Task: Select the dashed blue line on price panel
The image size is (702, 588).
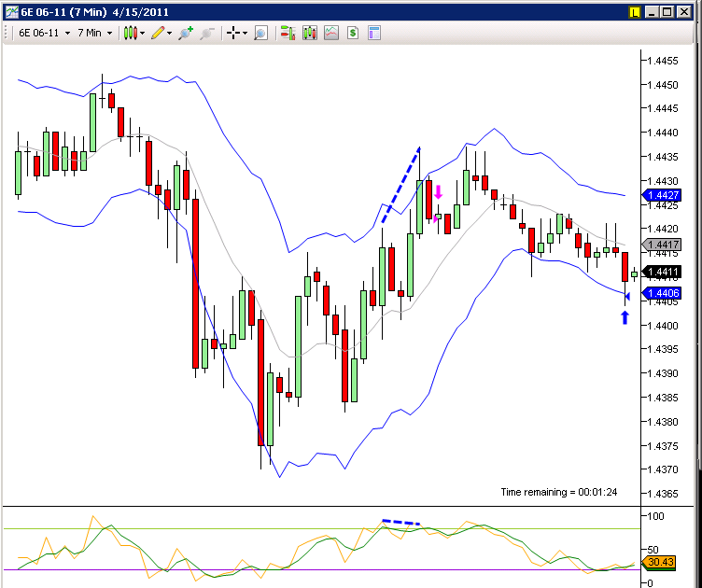Action: click(400, 185)
